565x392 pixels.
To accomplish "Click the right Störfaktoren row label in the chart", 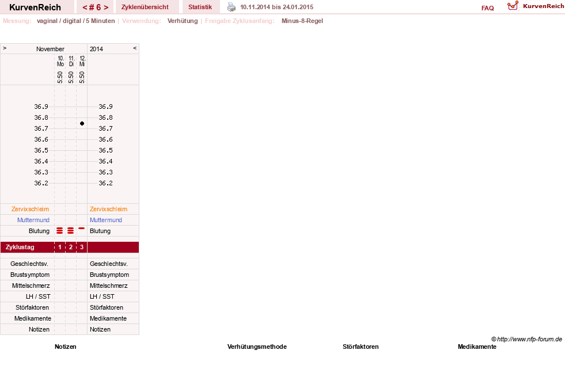I will 107,307.
